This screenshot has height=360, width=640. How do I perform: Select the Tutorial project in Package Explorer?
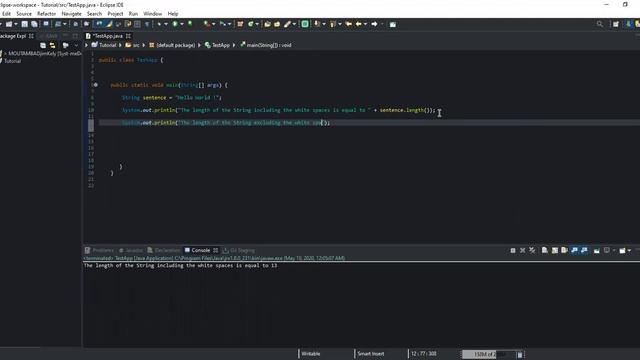tap(12, 61)
